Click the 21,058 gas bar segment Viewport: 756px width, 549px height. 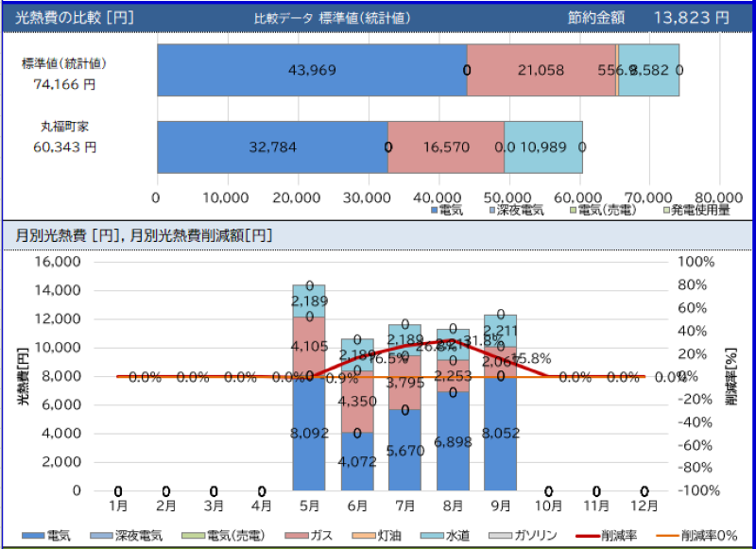click(x=541, y=70)
